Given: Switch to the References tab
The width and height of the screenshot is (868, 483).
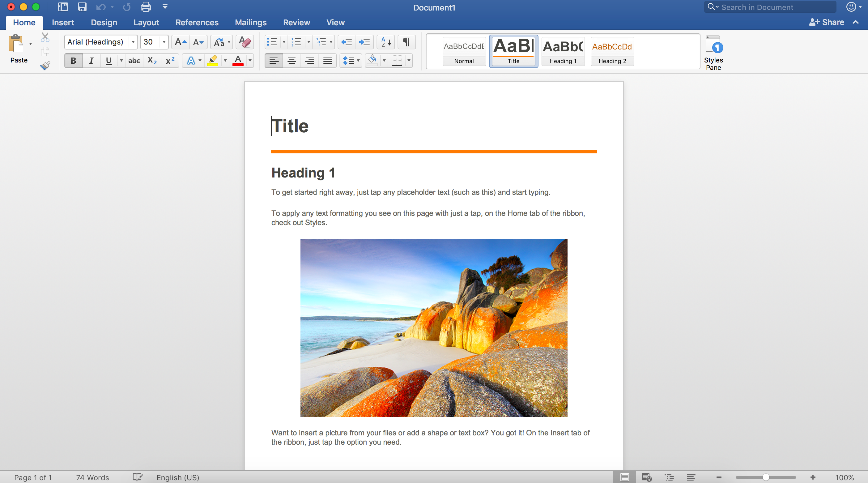Looking at the screenshot, I should pos(197,22).
